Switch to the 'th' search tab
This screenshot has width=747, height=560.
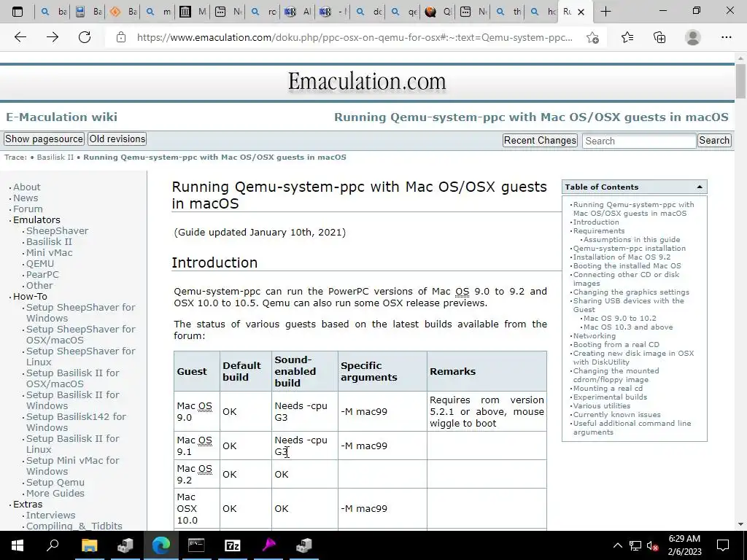(x=508, y=12)
